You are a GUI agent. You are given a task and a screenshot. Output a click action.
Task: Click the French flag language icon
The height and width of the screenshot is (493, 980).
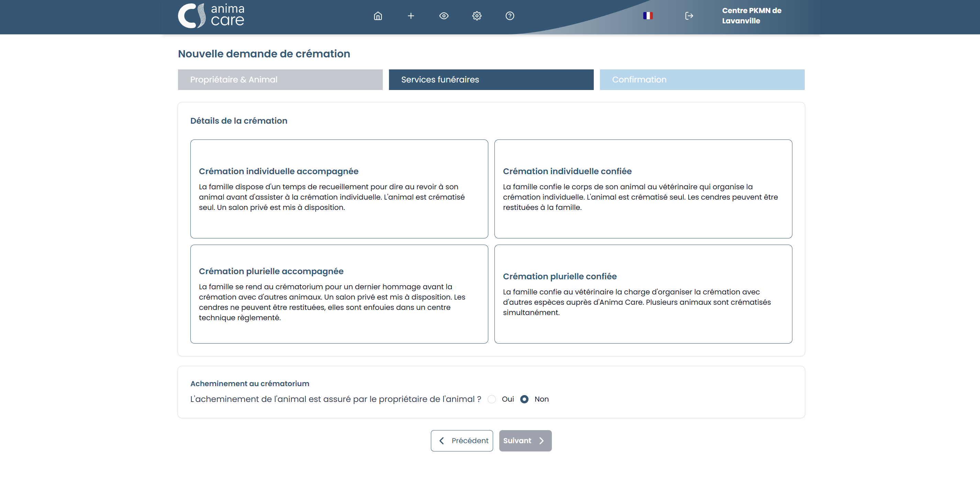click(x=647, y=16)
